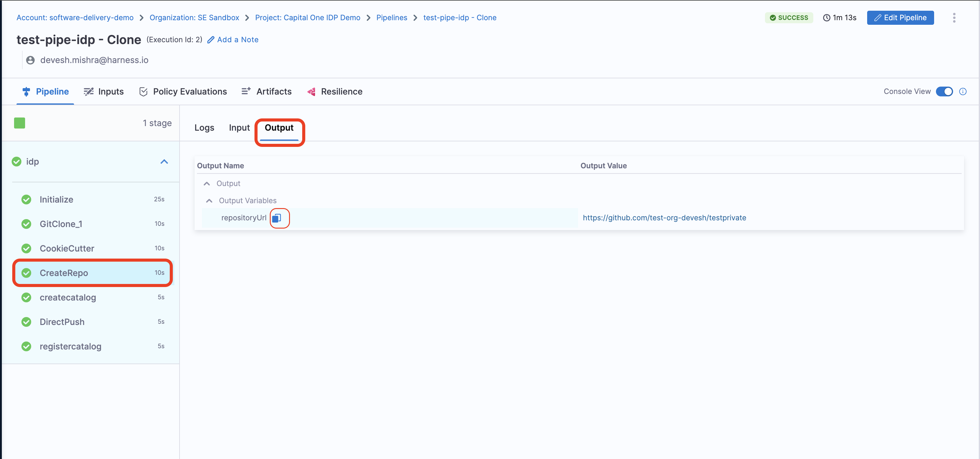The width and height of the screenshot is (980, 459).
Task: Click the Artifacts tab icon
Action: click(x=246, y=91)
